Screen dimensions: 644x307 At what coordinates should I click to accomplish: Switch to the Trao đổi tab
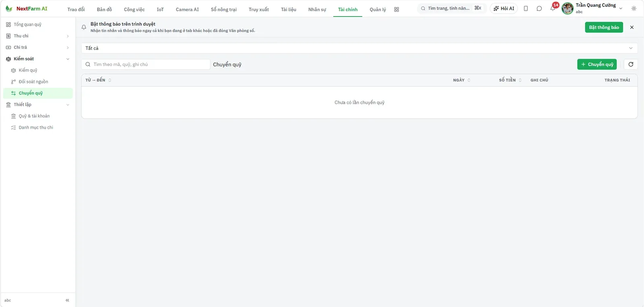tap(76, 9)
